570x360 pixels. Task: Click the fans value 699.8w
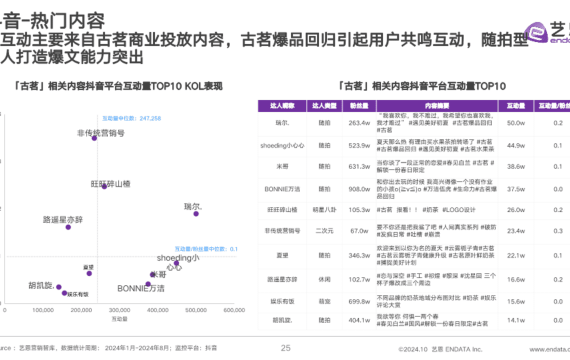[359, 301]
